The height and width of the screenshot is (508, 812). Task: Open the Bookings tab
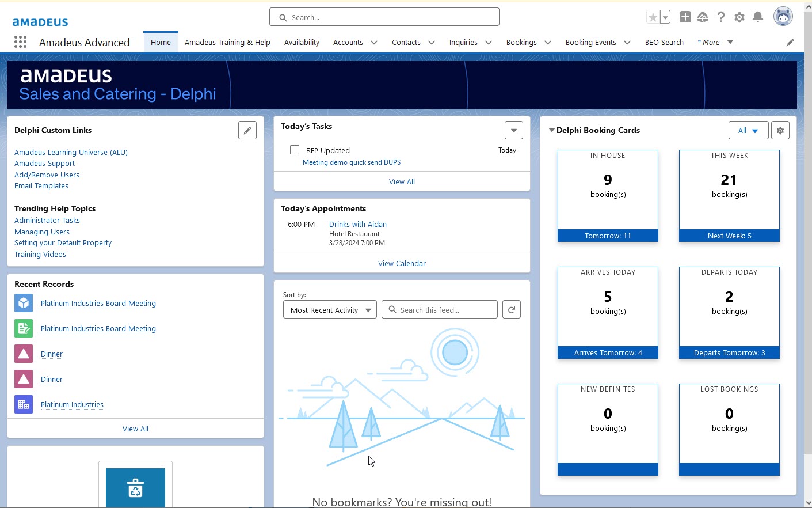coord(521,42)
